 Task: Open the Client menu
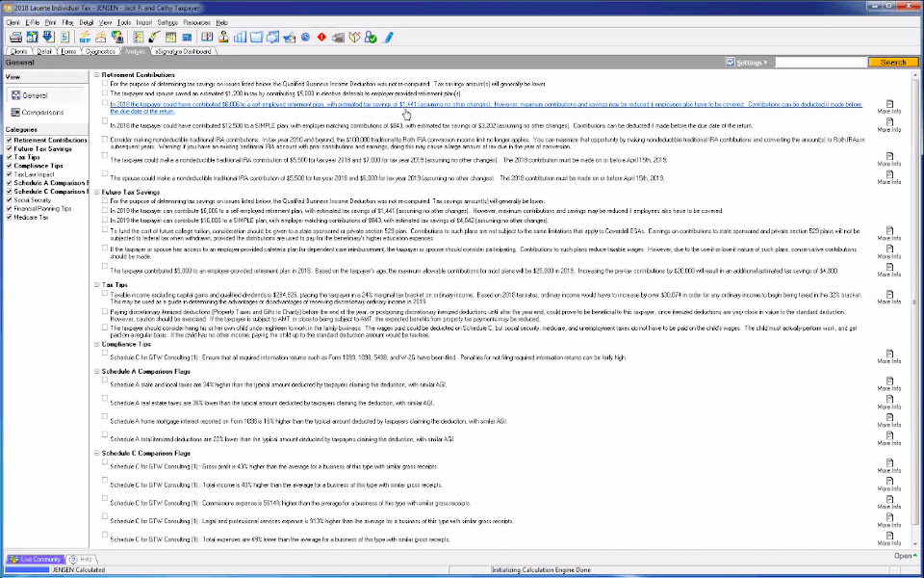(x=13, y=22)
